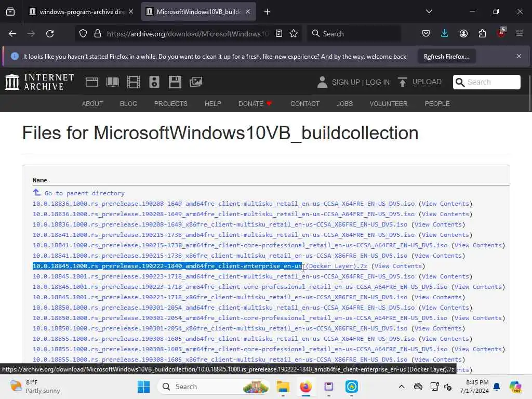532x399 pixels.
Task: Open the weather widget showing 81°F
Action: point(35,387)
